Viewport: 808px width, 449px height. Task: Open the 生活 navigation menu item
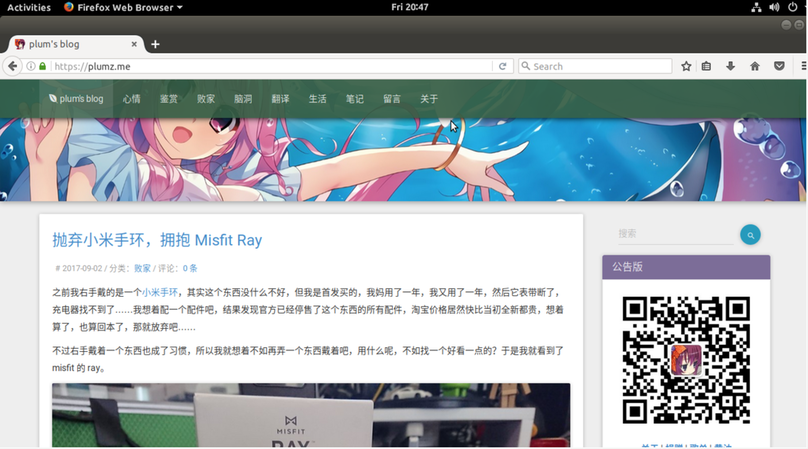317,99
